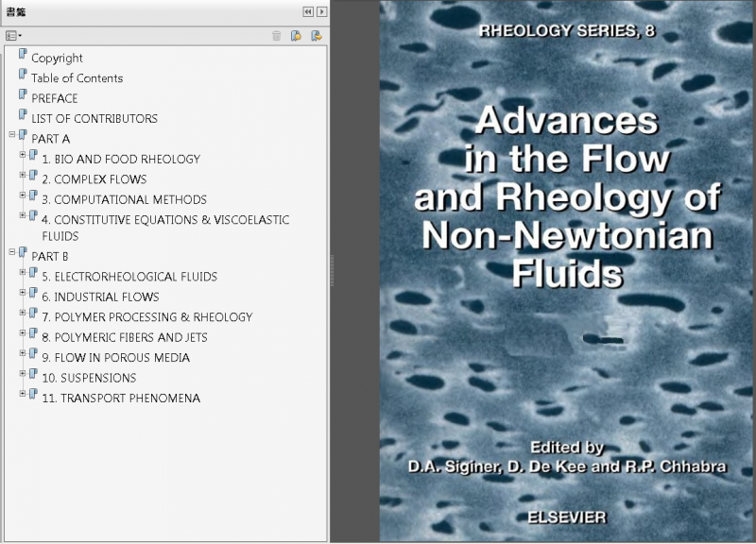Expand 2. COMPLEX FLOWS node
756x544 pixels.
click(23, 175)
